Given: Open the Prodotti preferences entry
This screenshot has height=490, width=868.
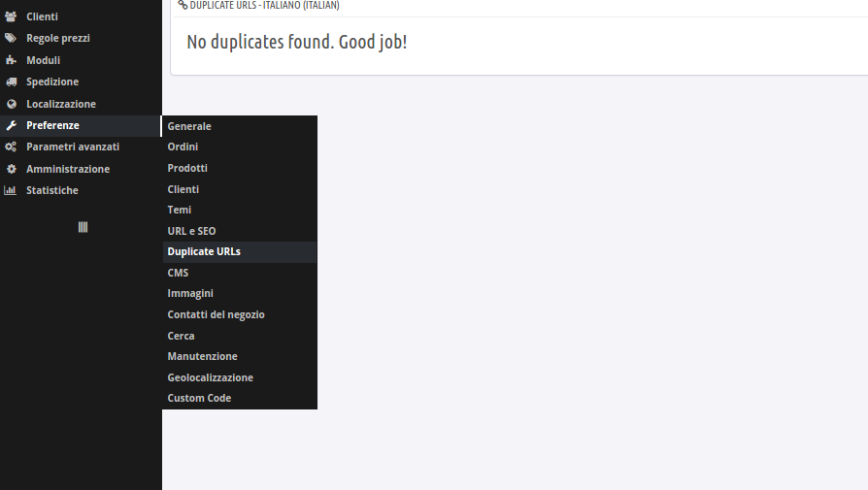Looking at the screenshot, I should tap(187, 168).
